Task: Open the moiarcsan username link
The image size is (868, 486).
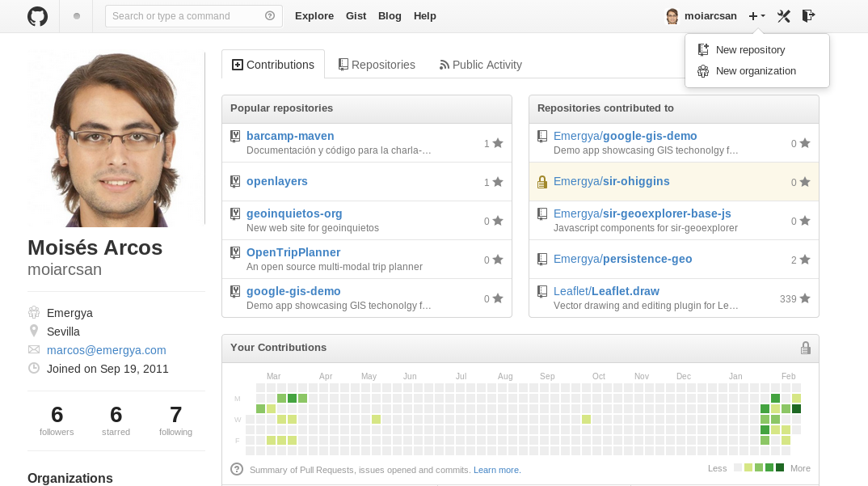Action: 710,16
